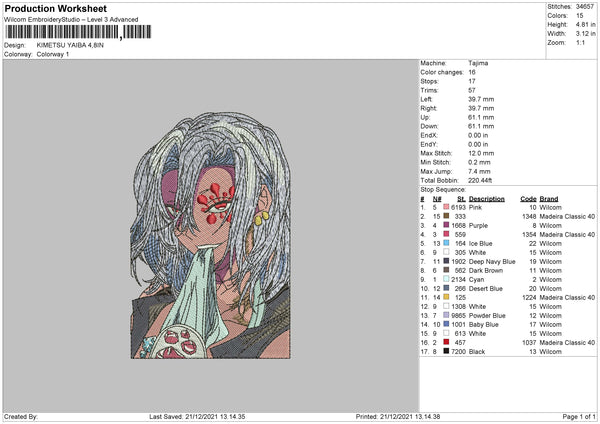This screenshot has width=600, height=424.
Task: Select the Colorway 1 value
Action: [53, 54]
